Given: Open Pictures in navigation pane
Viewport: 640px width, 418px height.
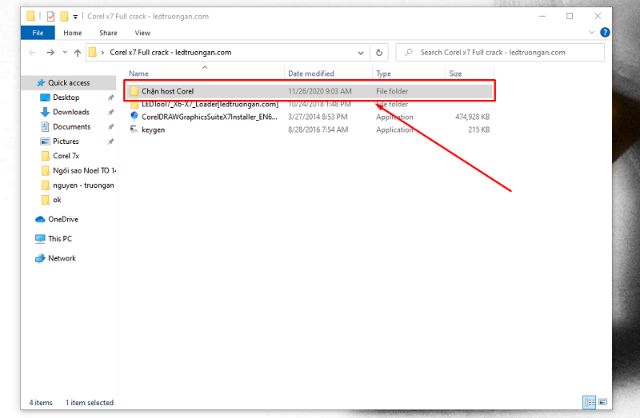Looking at the screenshot, I should 65,141.
